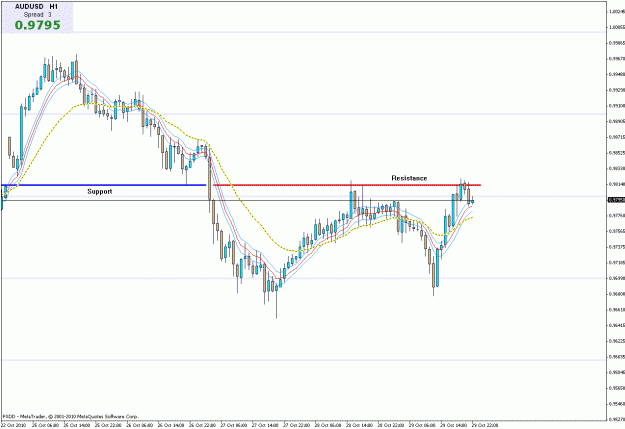The height and width of the screenshot is (429, 625).
Task: Select the Resistance text label
Action: 409,178
